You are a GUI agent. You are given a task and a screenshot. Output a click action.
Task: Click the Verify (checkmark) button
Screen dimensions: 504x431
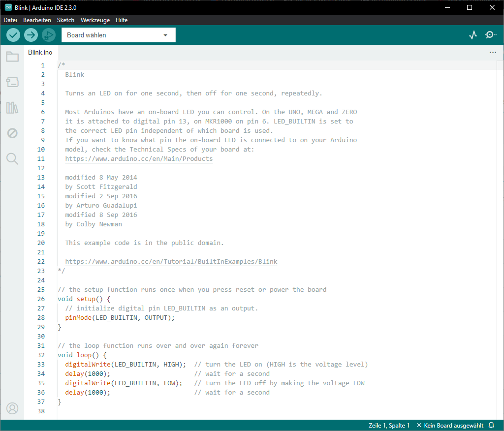(x=13, y=35)
